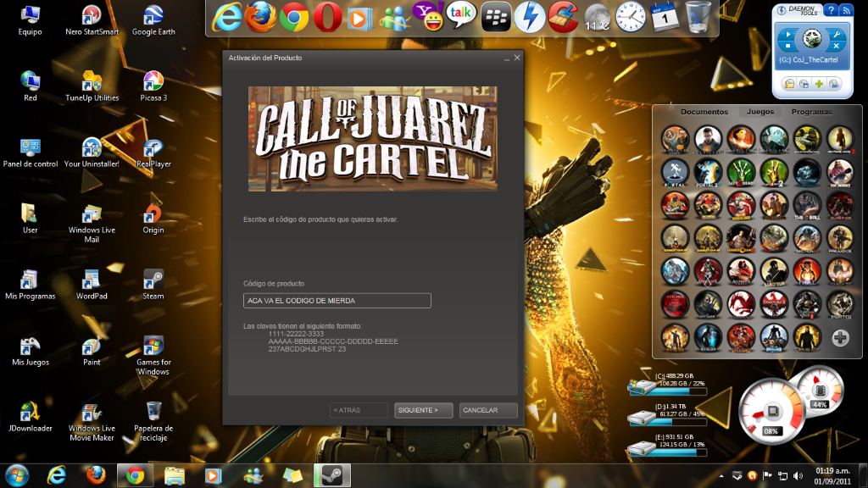Click the CANCELAR button
This screenshot has height=488, width=868.
pos(487,410)
